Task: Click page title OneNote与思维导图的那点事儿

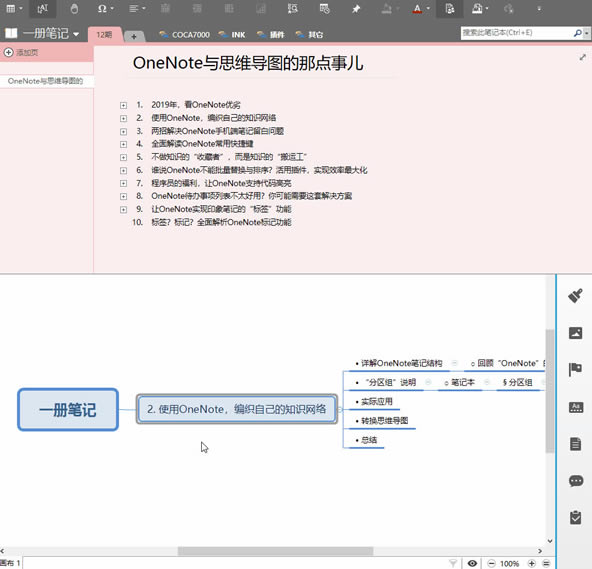Action: tap(248, 63)
